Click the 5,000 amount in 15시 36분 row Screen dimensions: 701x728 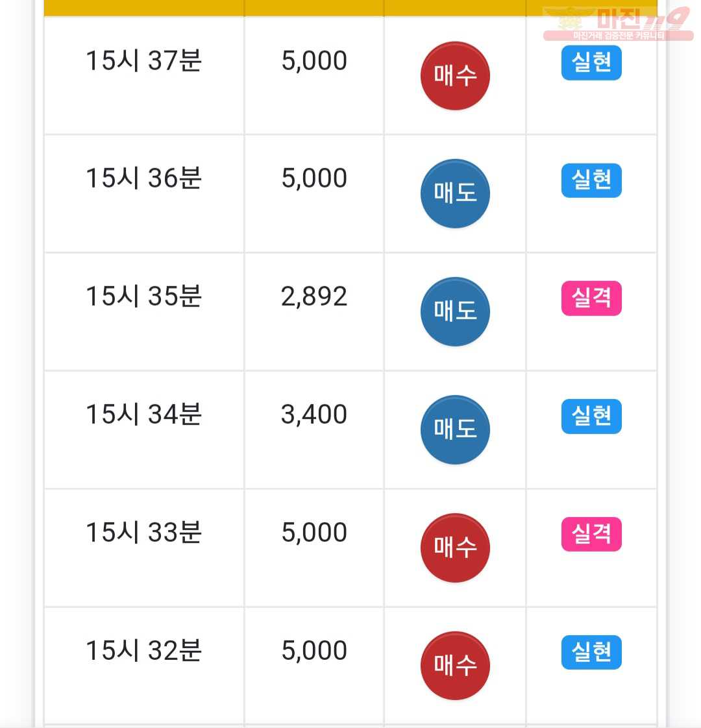click(314, 178)
